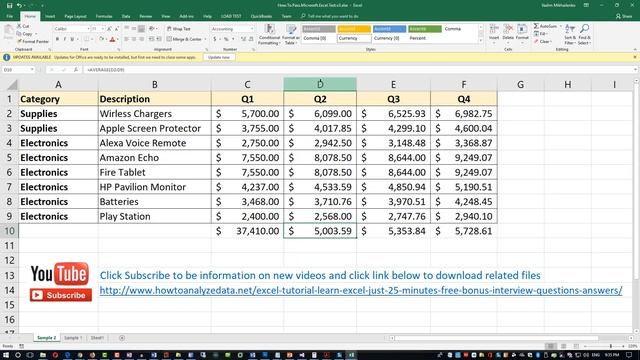Switch to the Page Layout tab
Screen dimensions: 640x360
(76, 16)
